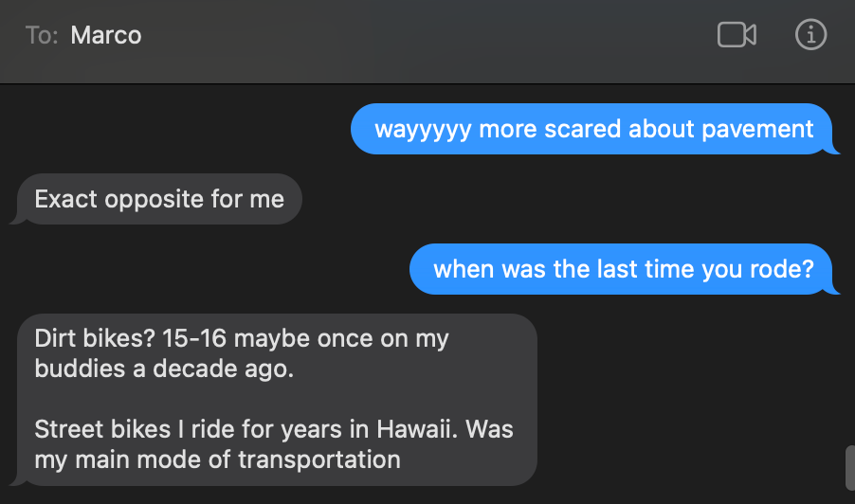
Task: Click the "To:" label in header
Action: [x=43, y=36]
